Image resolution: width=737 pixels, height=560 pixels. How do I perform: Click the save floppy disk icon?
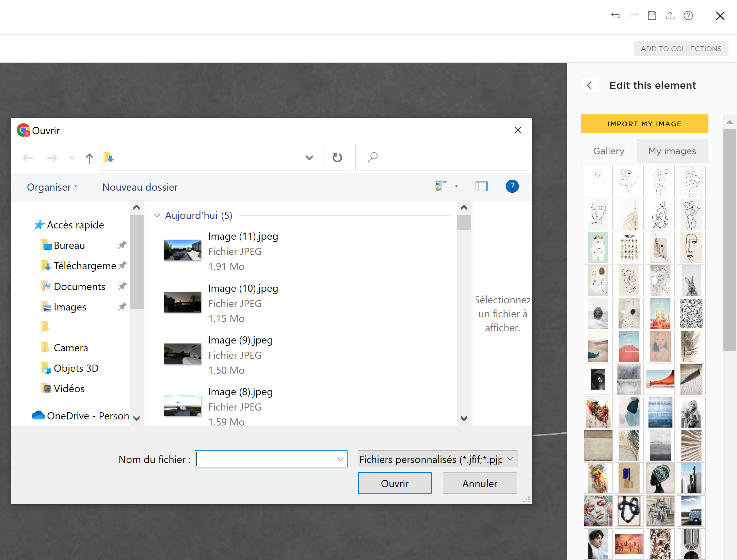click(652, 16)
